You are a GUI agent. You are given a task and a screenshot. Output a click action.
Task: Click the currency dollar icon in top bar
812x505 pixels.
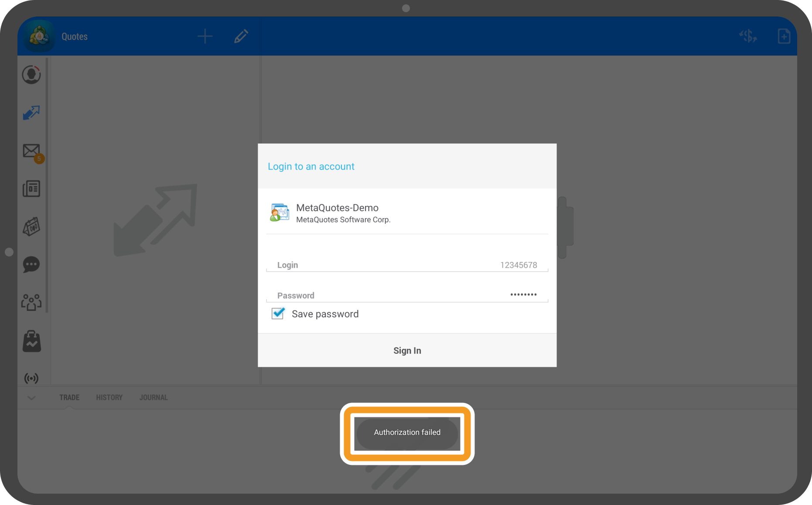[x=748, y=36]
